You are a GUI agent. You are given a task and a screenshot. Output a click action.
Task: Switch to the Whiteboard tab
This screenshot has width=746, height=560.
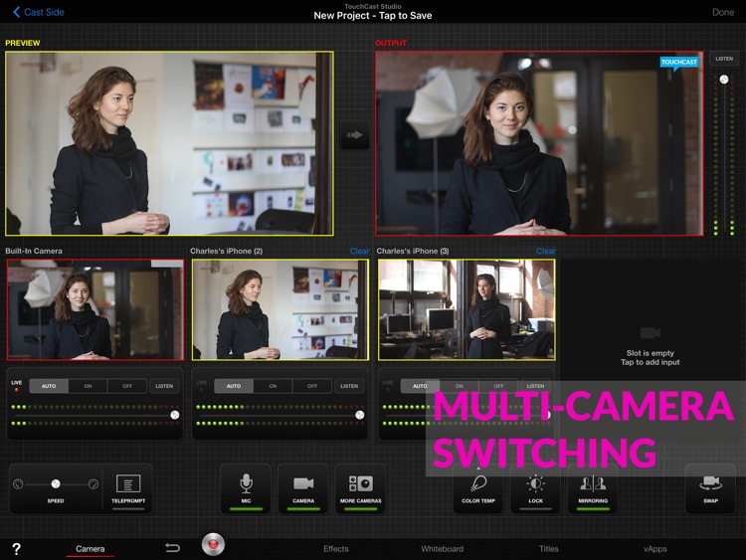(x=442, y=549)
